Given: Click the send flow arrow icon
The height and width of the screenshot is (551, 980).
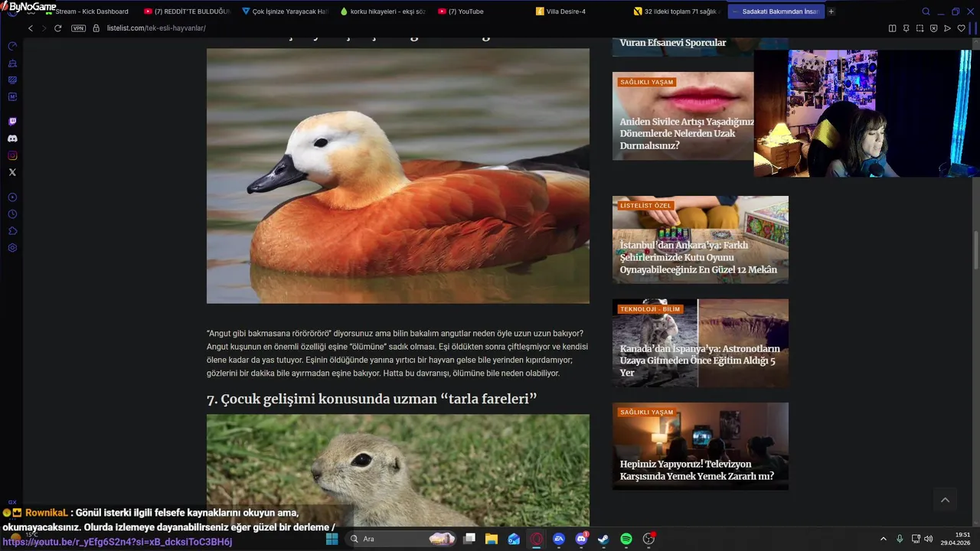Looking at the screenshot, I should pyautogui.click(x=947, y=28).
